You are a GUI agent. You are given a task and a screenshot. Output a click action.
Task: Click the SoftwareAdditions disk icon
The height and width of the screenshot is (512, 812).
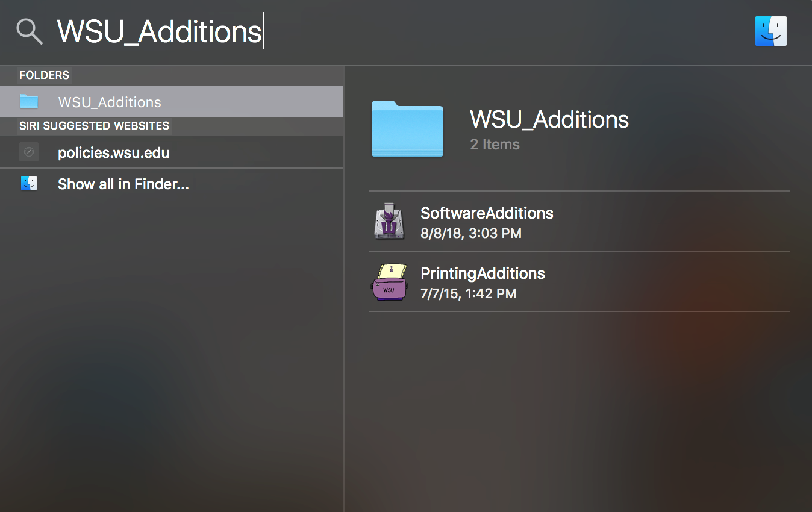pos(388,221)
